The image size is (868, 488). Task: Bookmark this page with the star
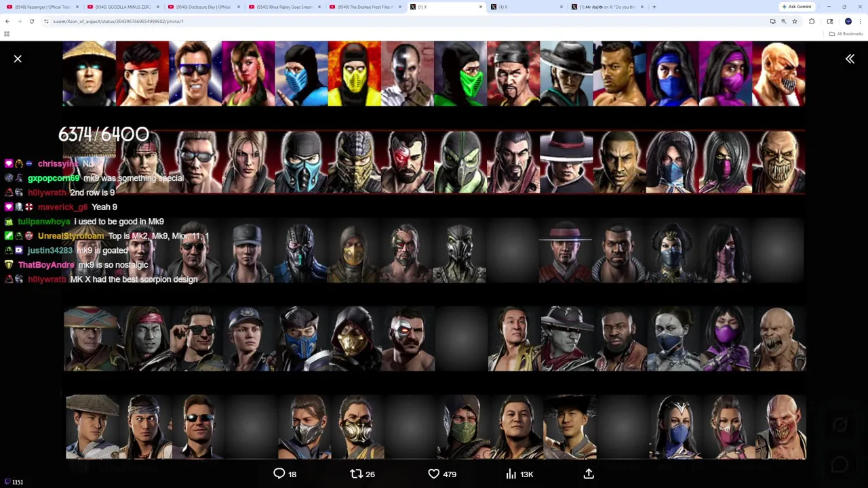pos(794,21)
